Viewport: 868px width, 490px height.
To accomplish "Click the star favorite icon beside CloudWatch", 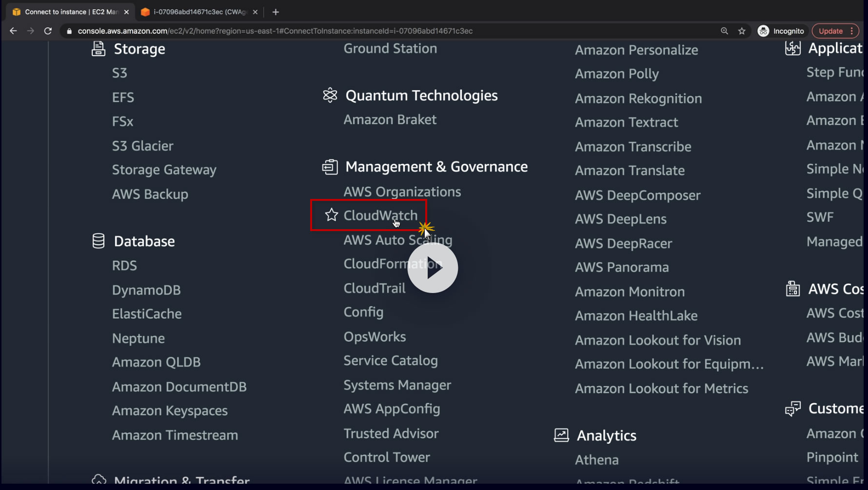I will [332, 215].
